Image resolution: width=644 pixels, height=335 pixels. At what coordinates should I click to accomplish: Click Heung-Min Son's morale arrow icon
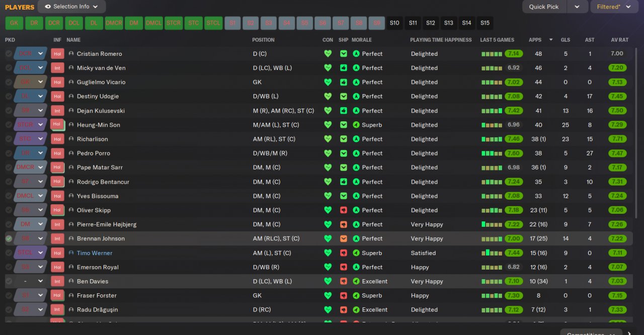coord(356,125)
